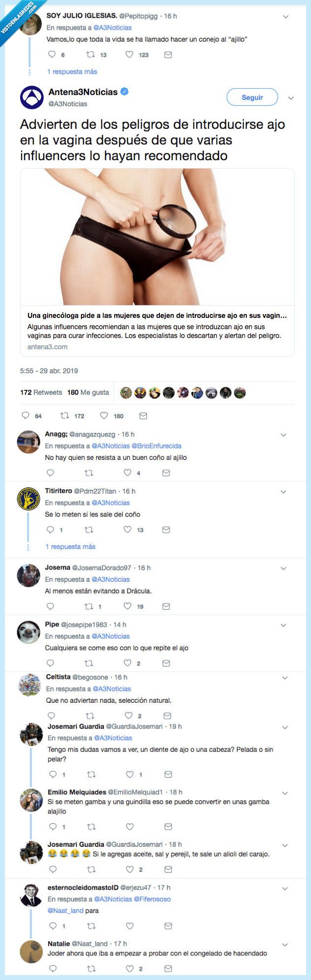
Task: View the 180 Me gusta list
Action: coord(88,392)
